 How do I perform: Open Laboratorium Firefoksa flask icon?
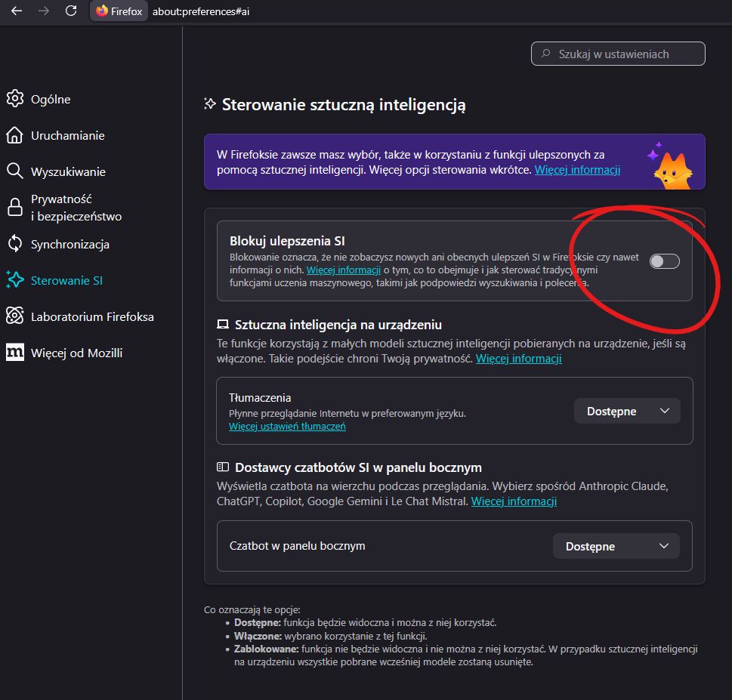[x=15, y=316]
